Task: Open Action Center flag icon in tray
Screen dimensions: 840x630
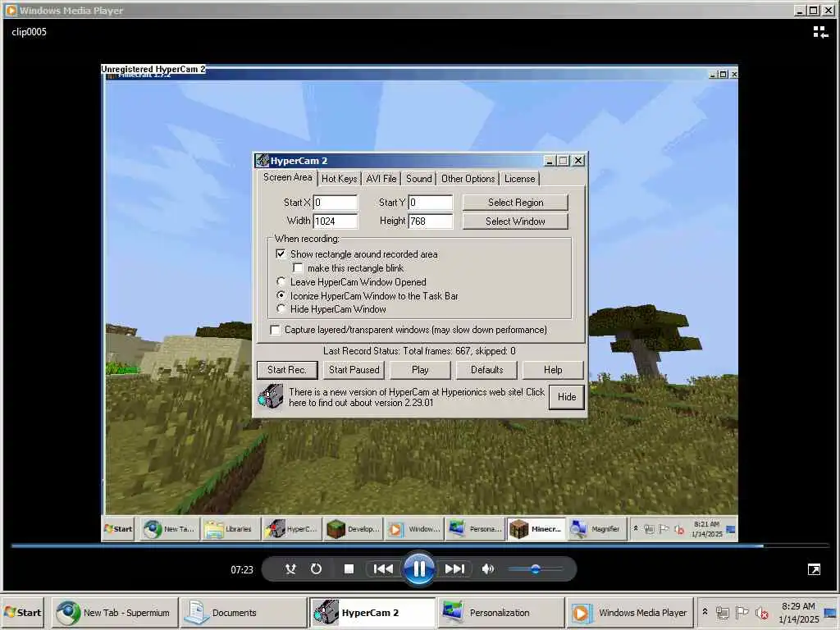Action: click(742, 612)
